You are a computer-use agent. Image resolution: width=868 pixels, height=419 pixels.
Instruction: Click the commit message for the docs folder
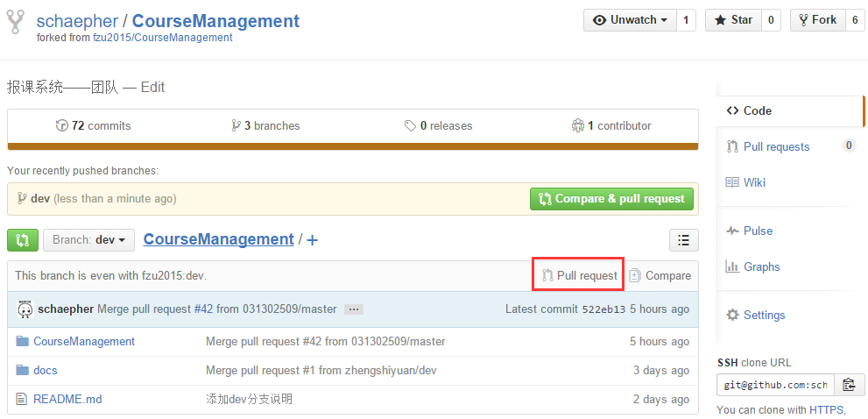click(321, 370)
